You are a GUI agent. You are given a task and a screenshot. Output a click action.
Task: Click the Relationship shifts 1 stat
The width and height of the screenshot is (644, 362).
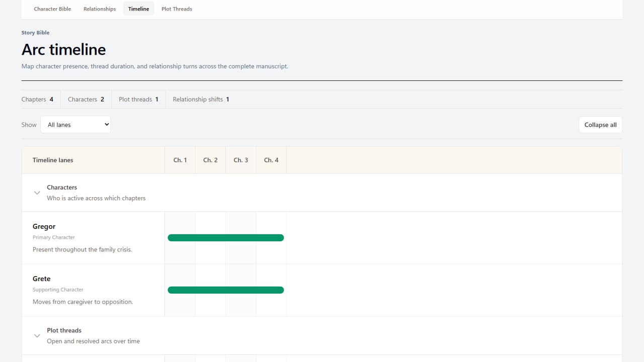click(x=201, y=100)
